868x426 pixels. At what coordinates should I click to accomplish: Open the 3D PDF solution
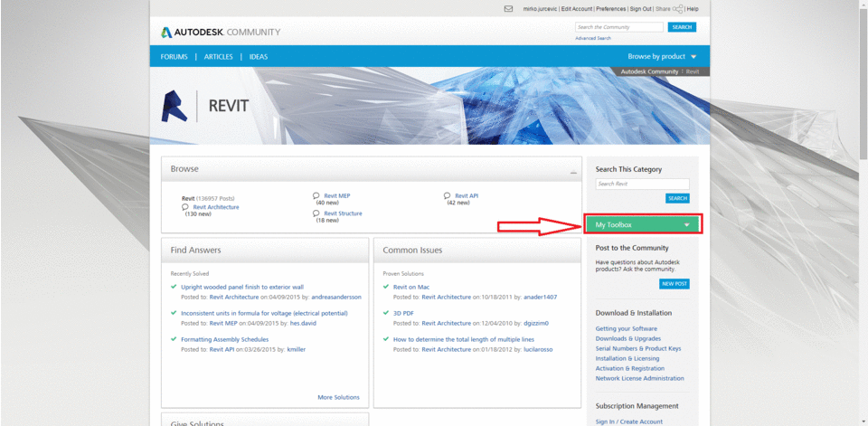(x=403, y=313)
